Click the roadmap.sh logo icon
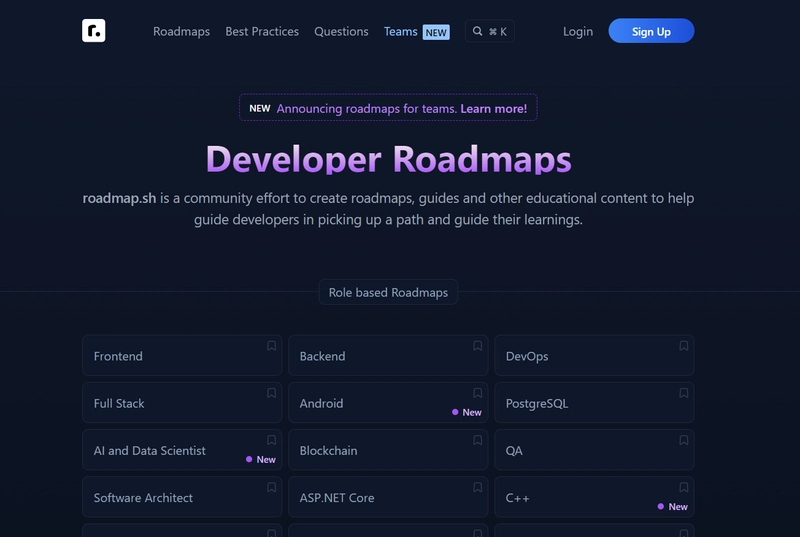This screenshot has width=800, height=537. pos(93,31)
